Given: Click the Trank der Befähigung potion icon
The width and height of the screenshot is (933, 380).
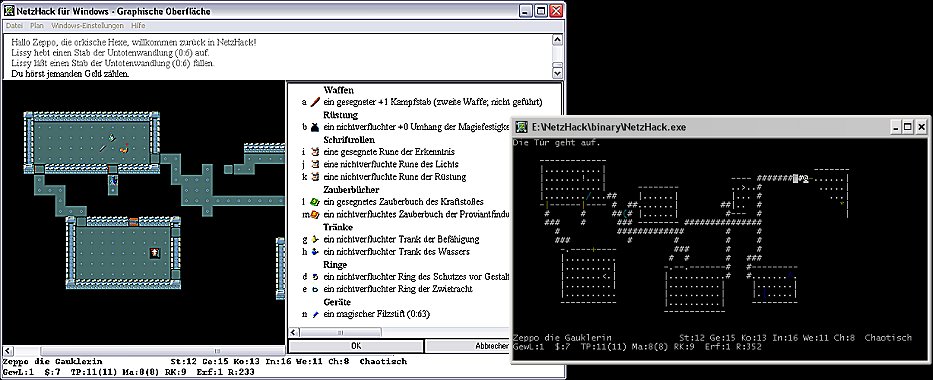Looking at the screenshot, I should tap(314, 239).
